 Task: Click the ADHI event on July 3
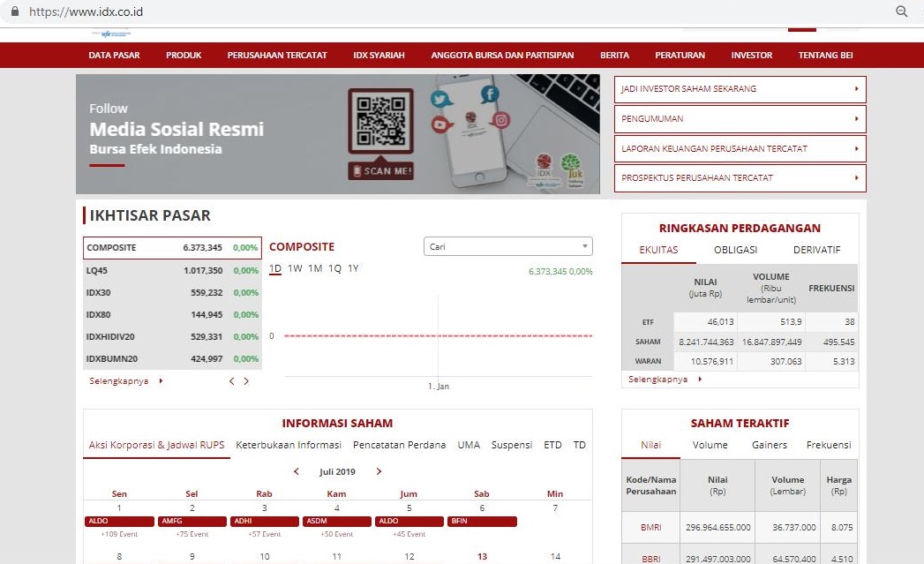pyautogui.click(x=265, y=522)
